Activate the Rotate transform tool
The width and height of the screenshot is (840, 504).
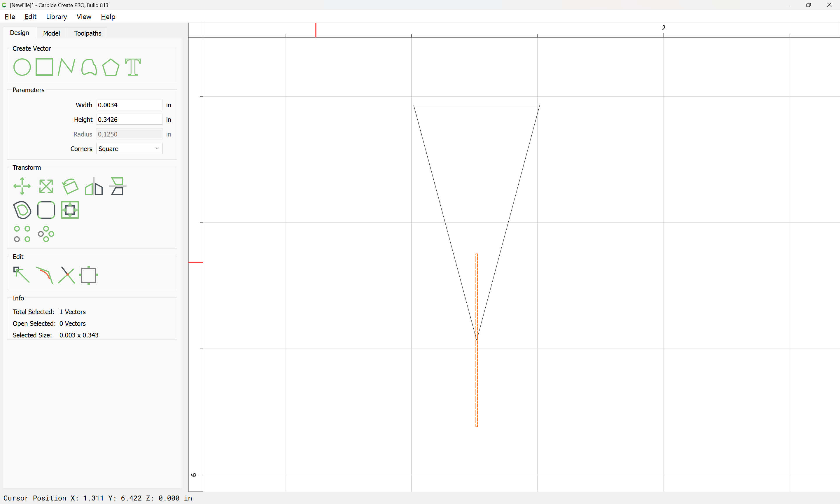coord(70,186)
